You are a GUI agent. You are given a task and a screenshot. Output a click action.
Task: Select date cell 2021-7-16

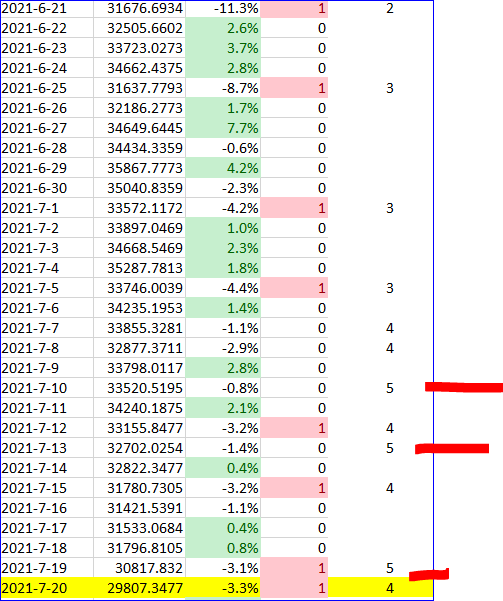coord(47,508)
